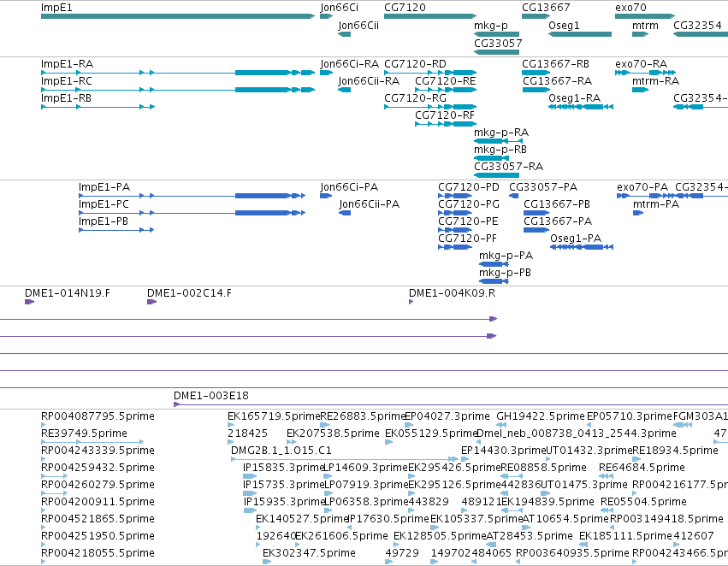The image size is (728, 566).
Task: Click the CG33057 gene feature
Action: (x=496, y=52)
